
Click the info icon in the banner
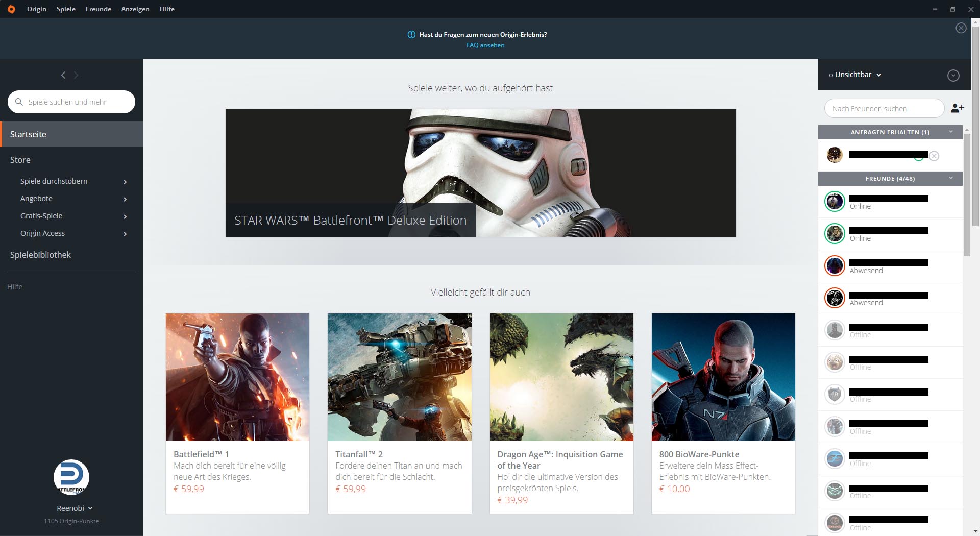pyautogui.click(x=411, y=34)
